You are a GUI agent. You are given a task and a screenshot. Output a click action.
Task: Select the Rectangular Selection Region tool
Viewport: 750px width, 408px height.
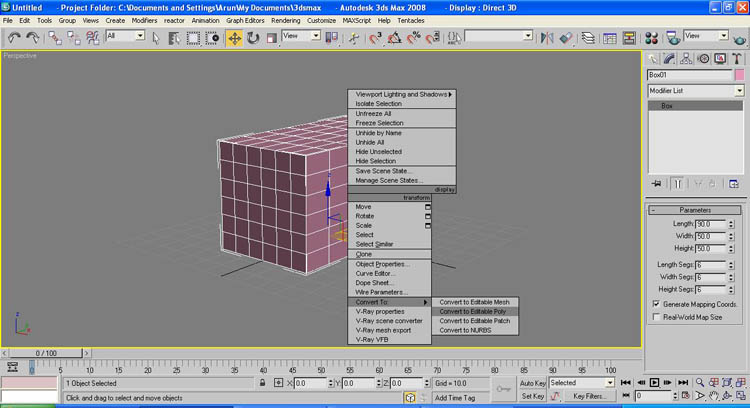tap(193, 38)
